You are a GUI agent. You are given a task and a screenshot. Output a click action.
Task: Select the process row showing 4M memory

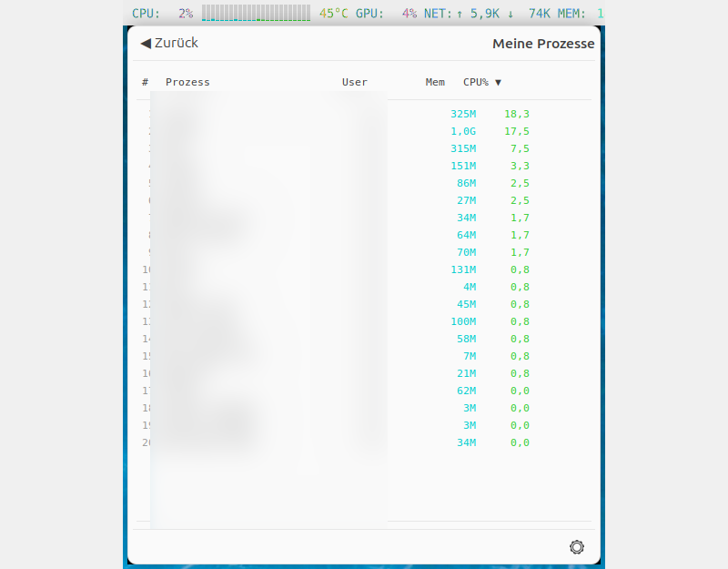364,287
